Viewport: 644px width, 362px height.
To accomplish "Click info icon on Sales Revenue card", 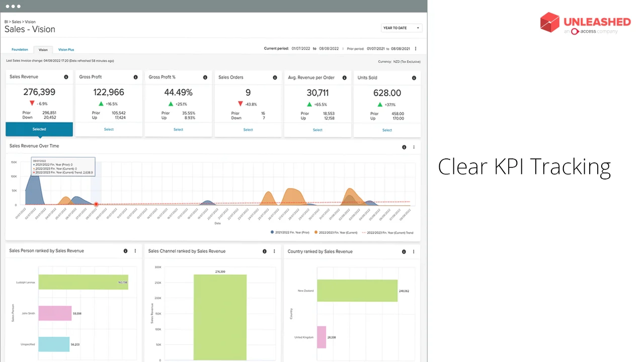I will pos(66,77).
